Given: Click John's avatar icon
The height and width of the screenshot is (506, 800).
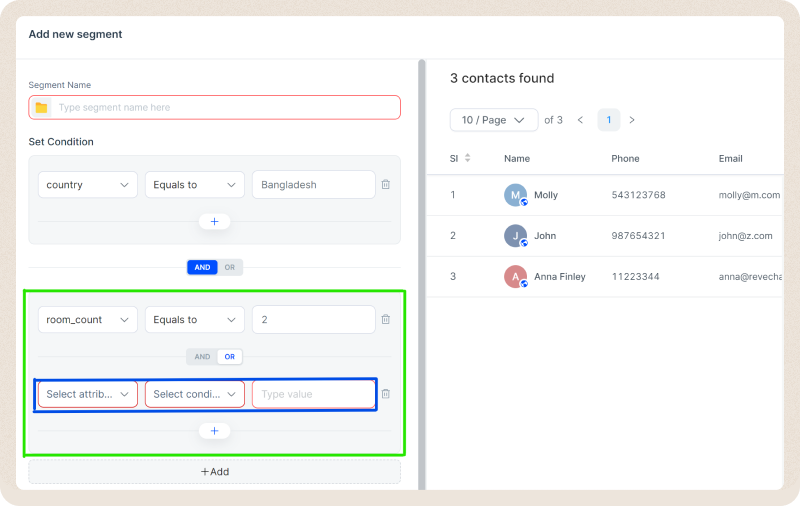Looking at the screenshot, I should click(516, 236).
